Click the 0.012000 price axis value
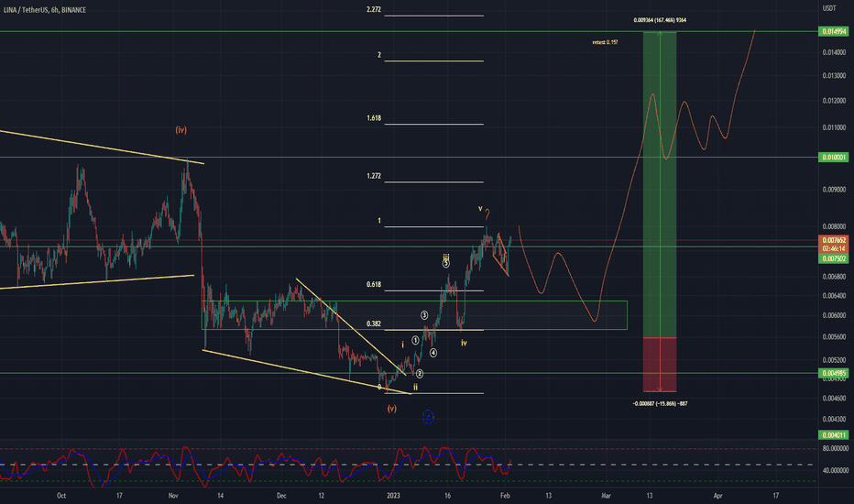The height and width of the screenshot is (504, 854). pos(834,101)
